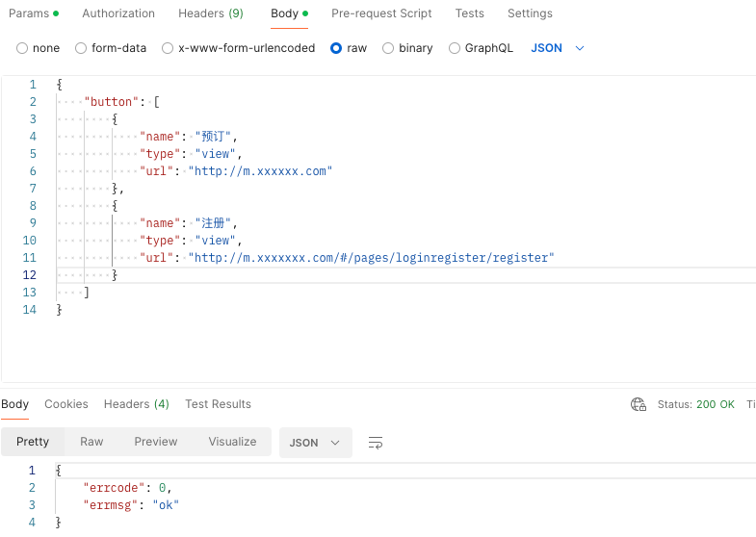
Task: Switch response view to Preview
Action: [x=156, y=442]
